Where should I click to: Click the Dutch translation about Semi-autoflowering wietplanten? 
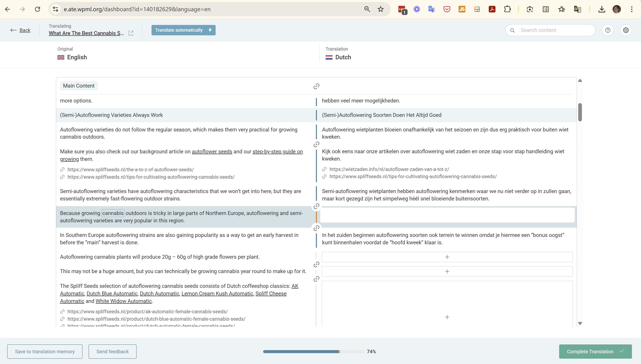coord(446,195)
